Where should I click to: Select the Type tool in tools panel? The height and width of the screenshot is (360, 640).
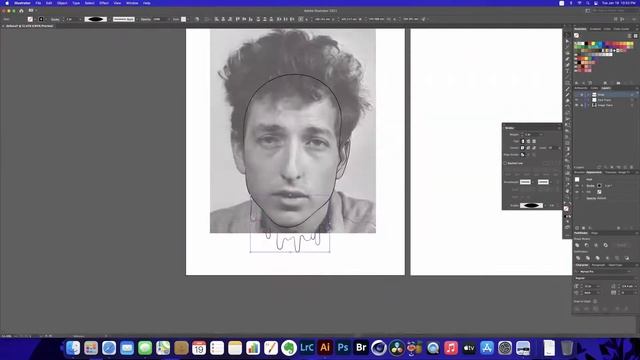click(567, 71)
